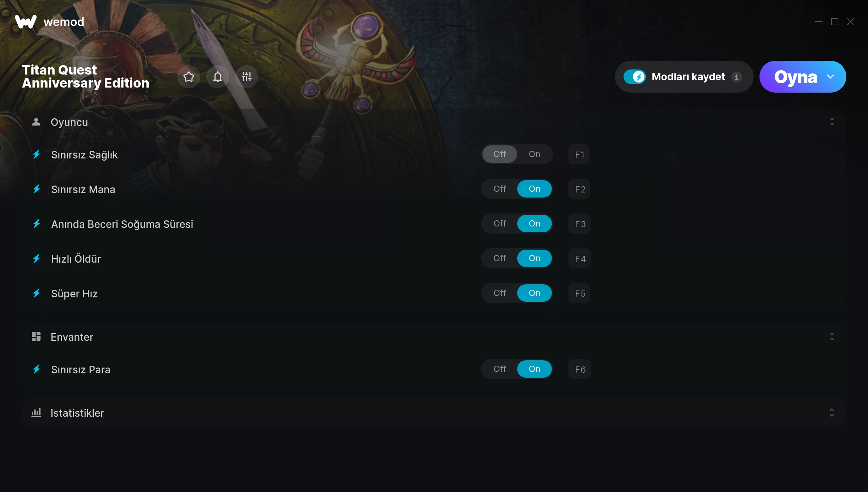Click the WeMod logo icon
868x492 pixels.
[26, 22]
